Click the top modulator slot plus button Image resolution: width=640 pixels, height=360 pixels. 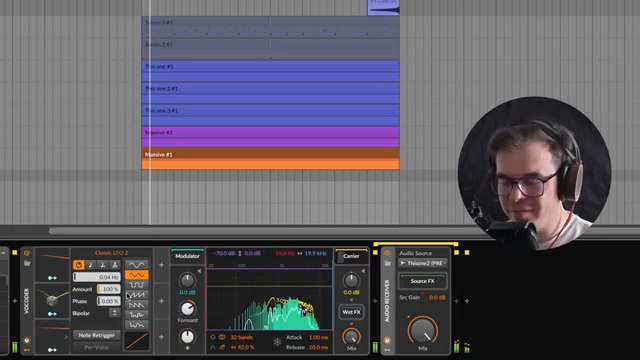(162, 265)
